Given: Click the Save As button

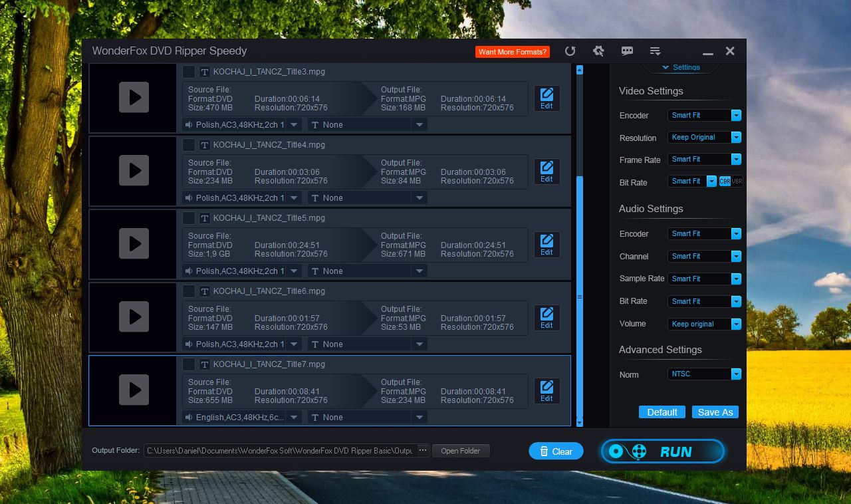Looking at the screenshot, I should click(x=715, y=412).
